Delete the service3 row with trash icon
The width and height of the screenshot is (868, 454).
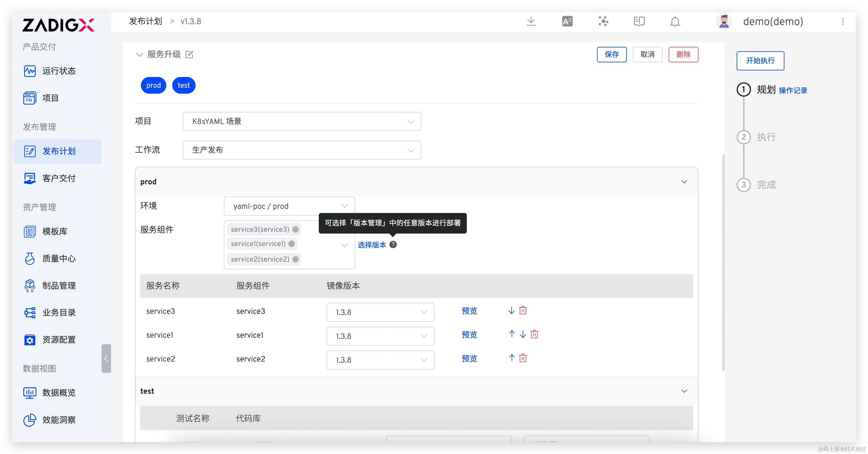click(x=523, y=310)
